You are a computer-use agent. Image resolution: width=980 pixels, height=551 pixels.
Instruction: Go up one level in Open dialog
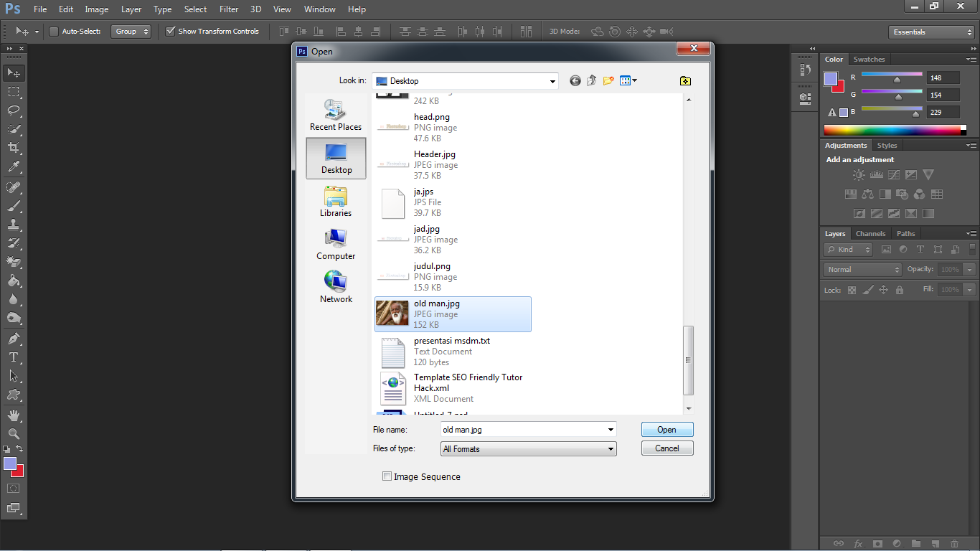tap(592, 81)
